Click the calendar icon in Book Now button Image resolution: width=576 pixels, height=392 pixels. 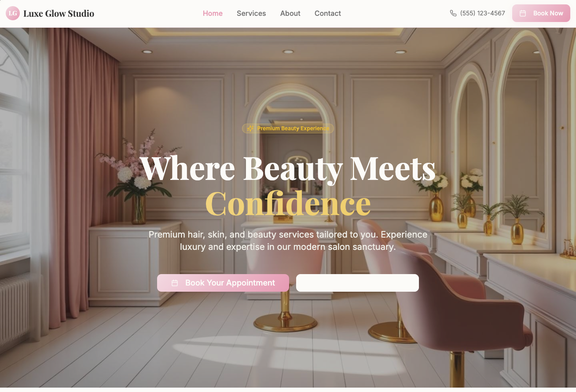pos(523,13)
